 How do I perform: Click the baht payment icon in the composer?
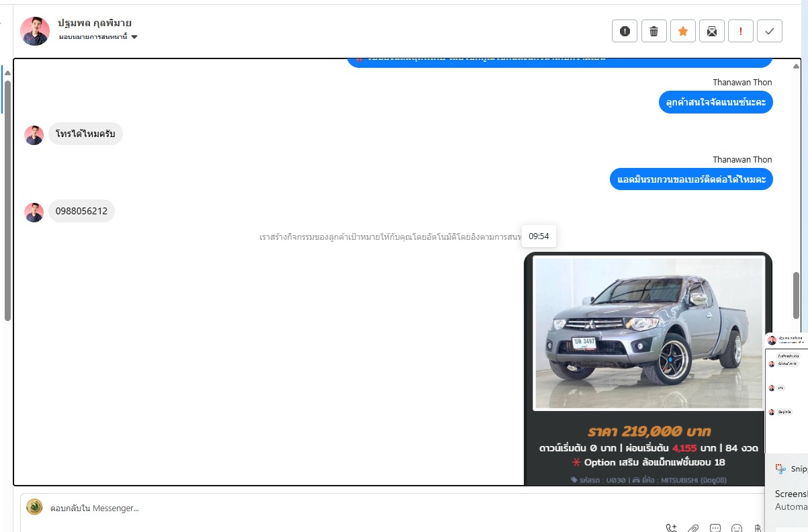point(758,529)
